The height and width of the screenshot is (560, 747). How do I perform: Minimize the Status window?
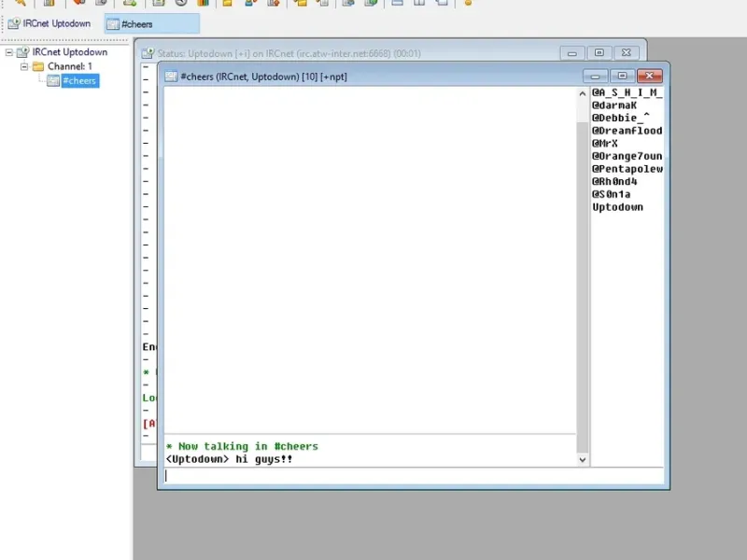[x=572, y=53]
